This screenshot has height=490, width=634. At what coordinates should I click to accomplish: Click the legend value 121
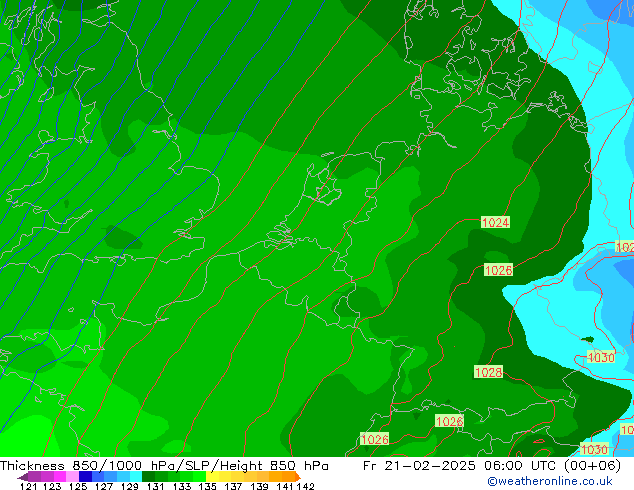(x=28, y=486)
